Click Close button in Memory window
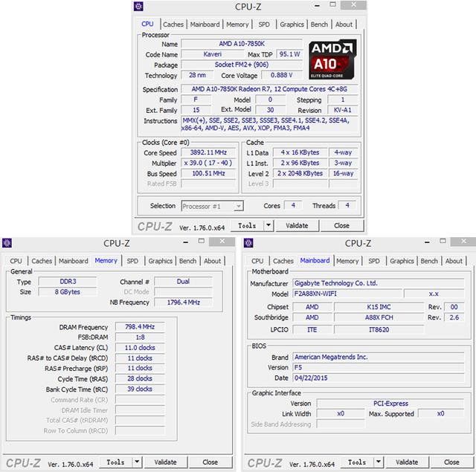This screenshot has width=476, height=472. [x=210, y=462]
